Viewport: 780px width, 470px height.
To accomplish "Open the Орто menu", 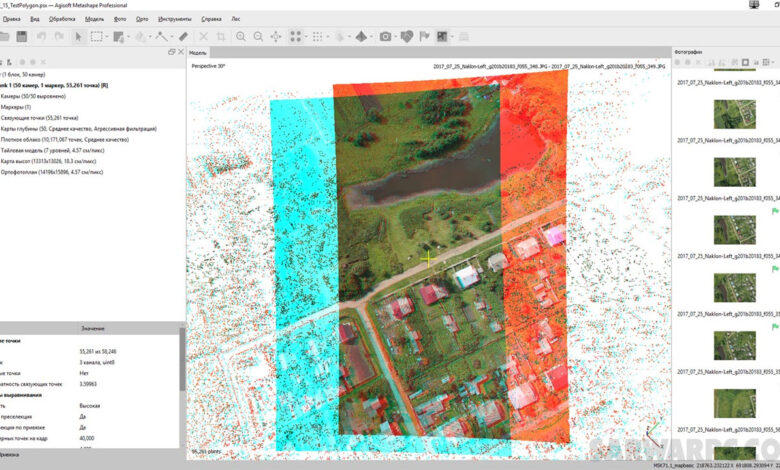I will [x=142, y=19].
